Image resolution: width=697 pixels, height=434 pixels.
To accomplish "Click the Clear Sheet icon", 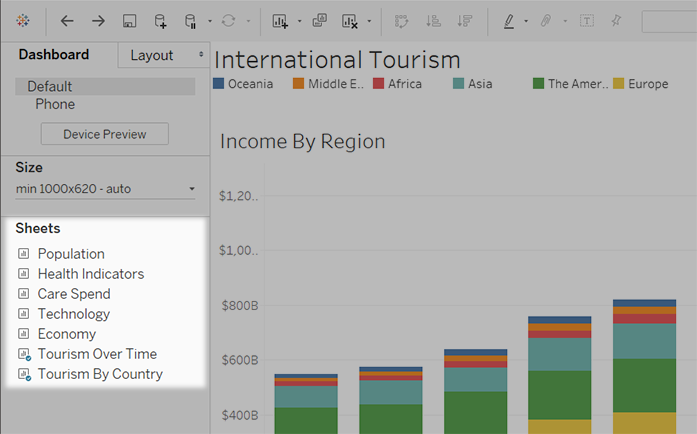I will pos(350,21).
